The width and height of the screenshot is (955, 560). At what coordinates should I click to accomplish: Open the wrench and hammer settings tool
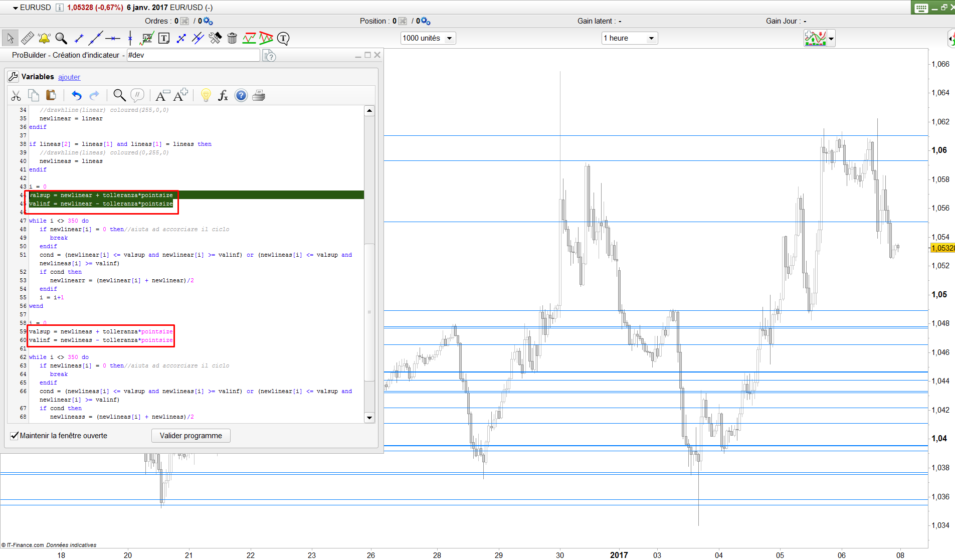pos(215,38)
